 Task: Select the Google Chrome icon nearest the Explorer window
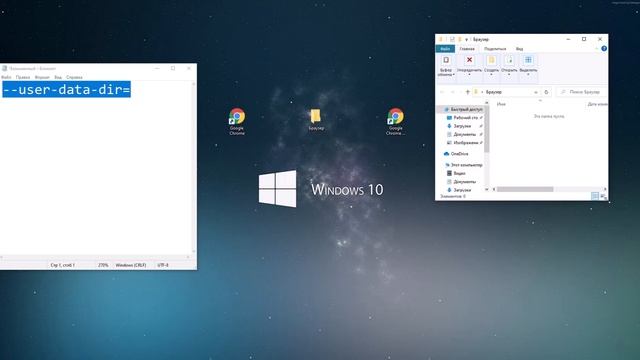[x=395, y=121]
